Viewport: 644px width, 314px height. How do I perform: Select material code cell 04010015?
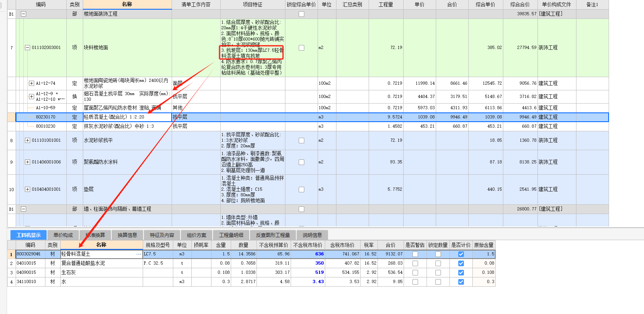(31, 263)
